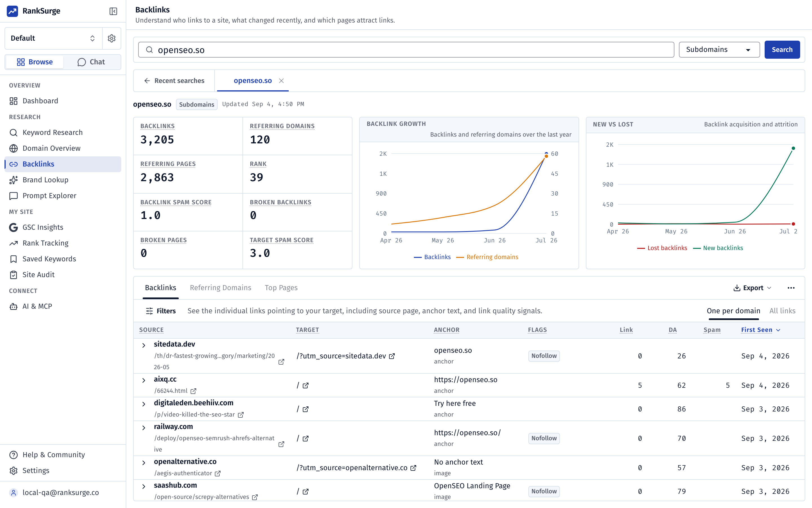
Task: Open target /?utm_source=openalternative.co external link
Action: click(413, 468)
